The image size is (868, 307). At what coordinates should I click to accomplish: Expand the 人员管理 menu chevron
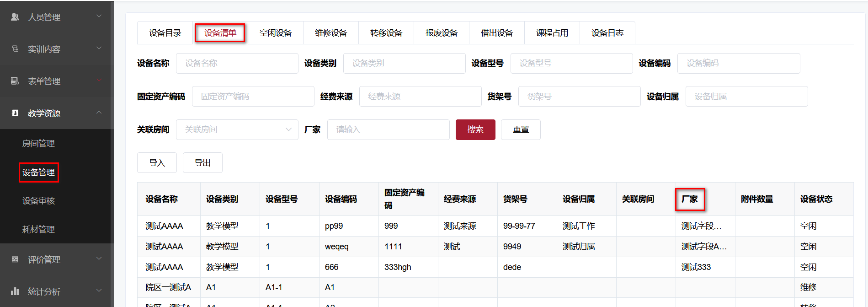[x=99, y=16]
